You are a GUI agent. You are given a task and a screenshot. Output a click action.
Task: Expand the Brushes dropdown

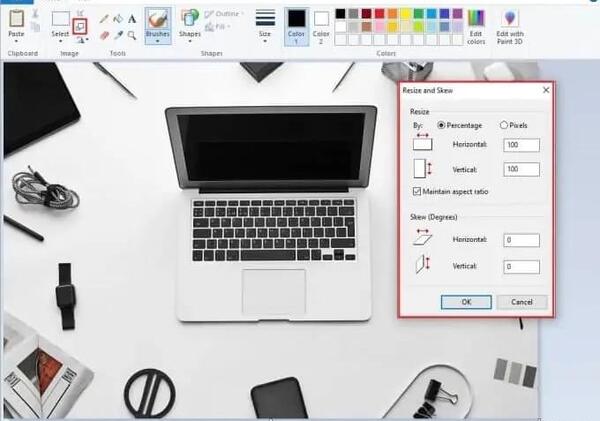[158, 41]
